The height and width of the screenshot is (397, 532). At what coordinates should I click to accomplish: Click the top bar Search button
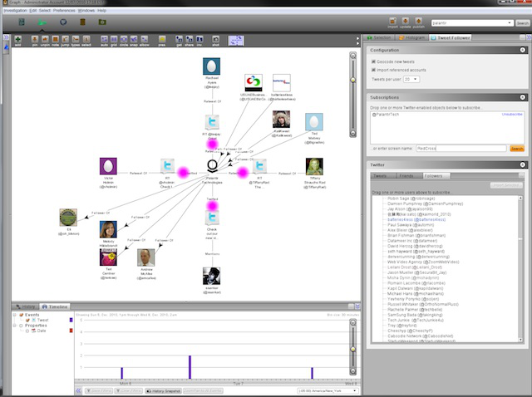click(523, 23)
